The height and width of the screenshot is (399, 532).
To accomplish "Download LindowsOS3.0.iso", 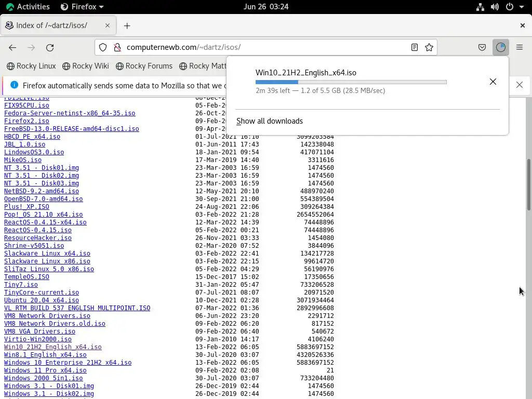I will pyautogui.click(x=34, y=152).
